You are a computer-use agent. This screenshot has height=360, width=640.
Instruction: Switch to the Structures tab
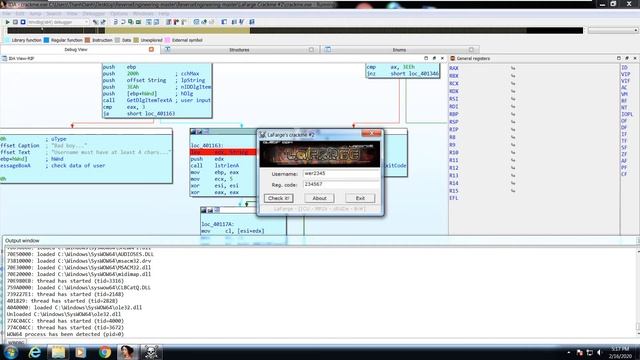(239, 50)
